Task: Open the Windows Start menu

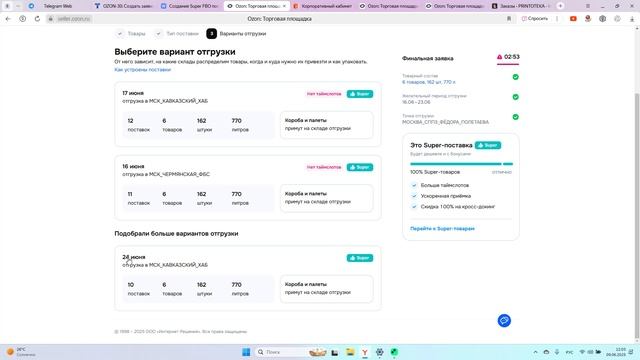Action: click(x=246, y=352)
